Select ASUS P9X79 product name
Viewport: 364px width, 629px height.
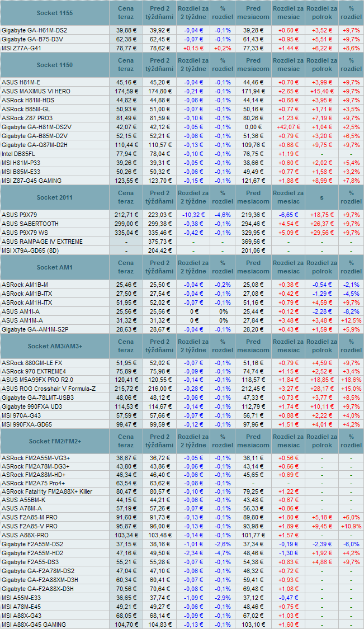19,215
